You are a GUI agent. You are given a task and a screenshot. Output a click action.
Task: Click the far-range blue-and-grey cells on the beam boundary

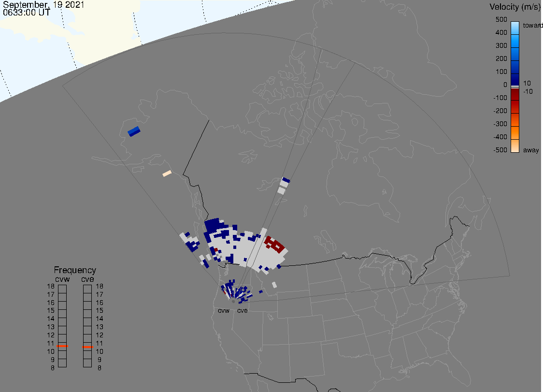284,186
